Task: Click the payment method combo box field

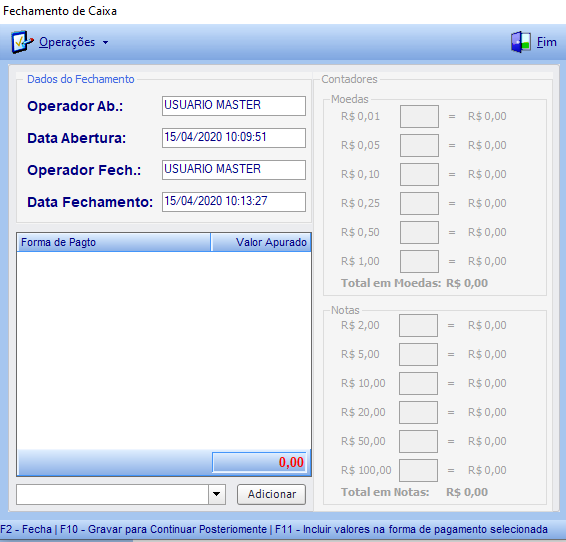Action: 112,494
